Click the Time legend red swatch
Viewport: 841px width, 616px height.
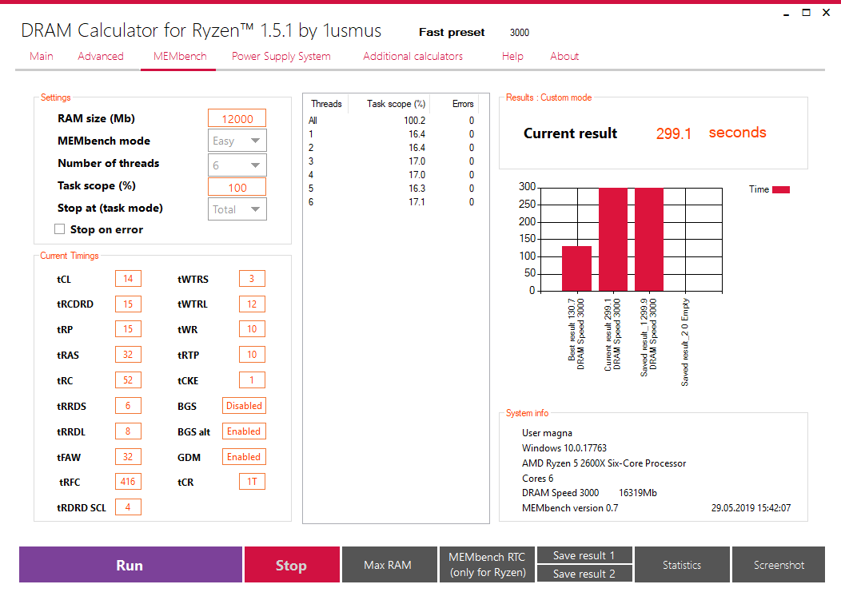click(x=781, y=189)
